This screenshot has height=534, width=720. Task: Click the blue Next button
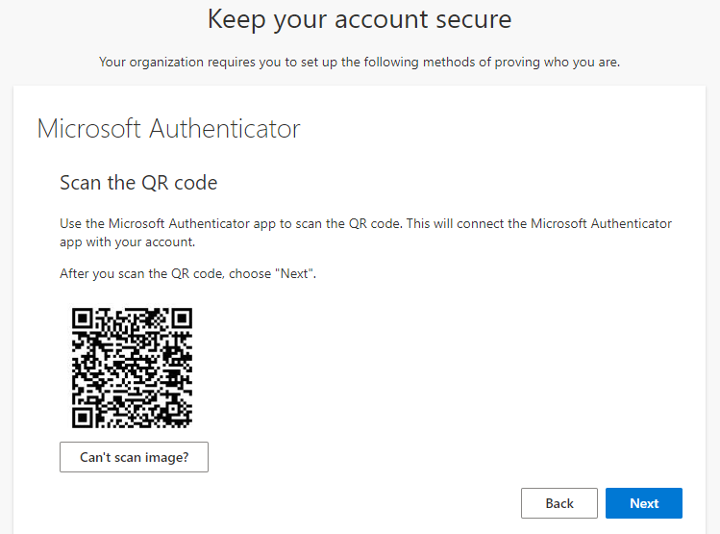coord(644,503)
